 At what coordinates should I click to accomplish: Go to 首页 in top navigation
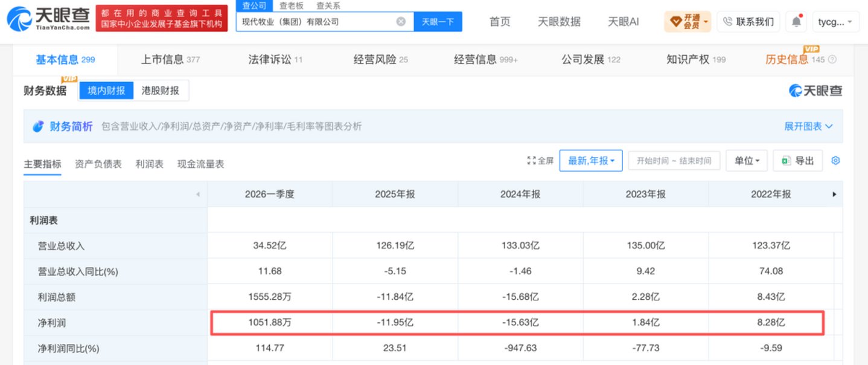(x=500, y=22)
